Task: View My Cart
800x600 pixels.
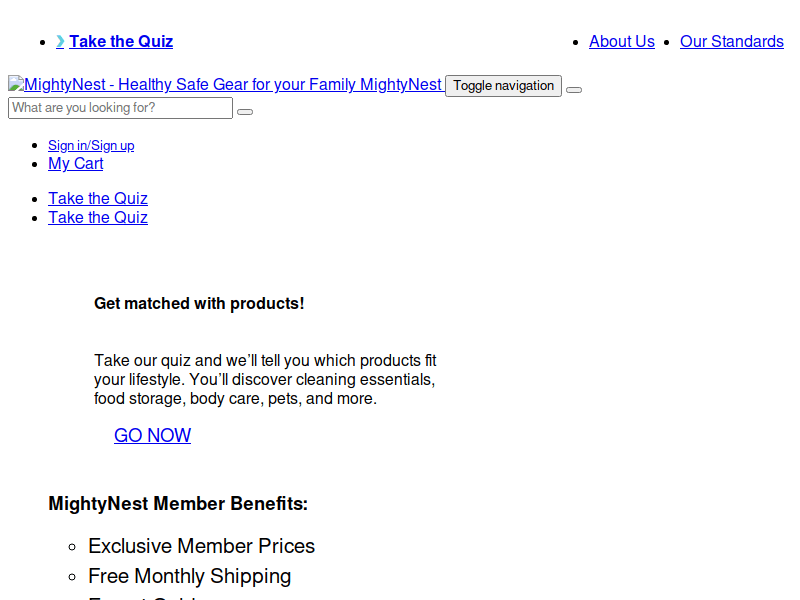Action: 75,164
